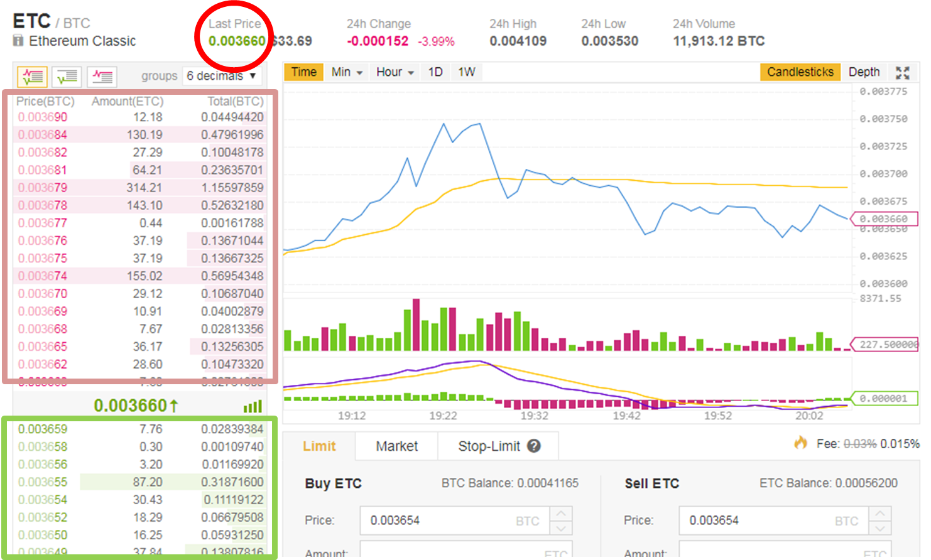931x560 pixels.
Task: Select sell order priced 0.003662
Action: coord(140,363)
